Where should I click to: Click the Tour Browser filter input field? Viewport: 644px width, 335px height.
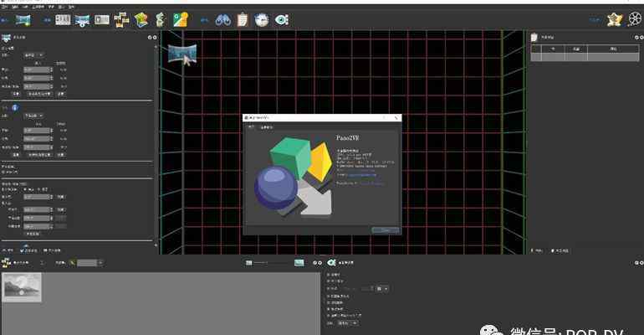(x=87, y=263)
